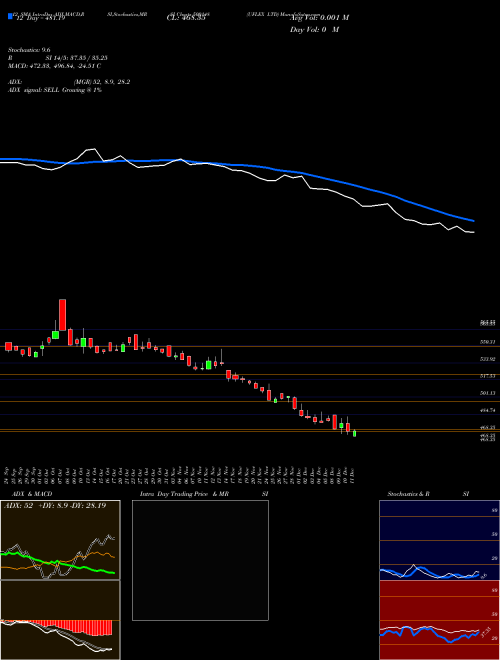The height and width of the screenshot is (660, 500).
Task: Click the tall red candlestick in early October
Action: point(62,315)
